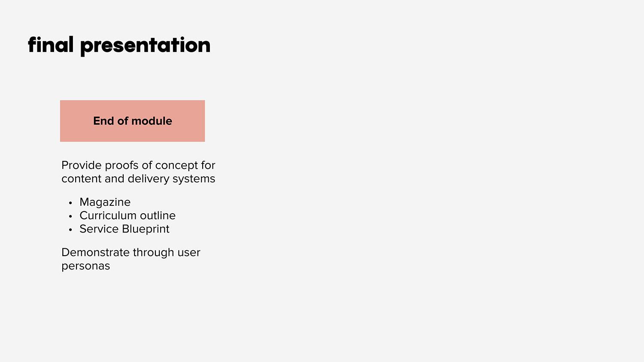Click the "Provide proofs of concept" line
Image resolution: width=644 pixels, height=362 pixels.
[x=138, y=165]
